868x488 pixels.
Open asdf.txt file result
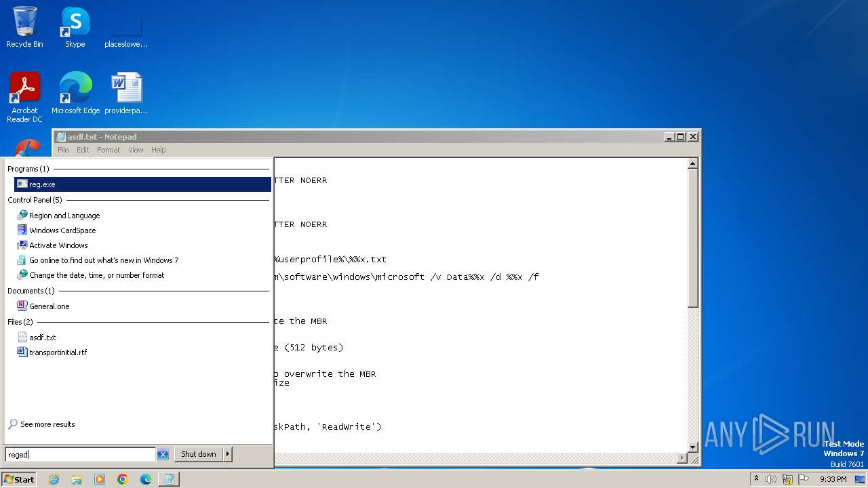(42, 338)
